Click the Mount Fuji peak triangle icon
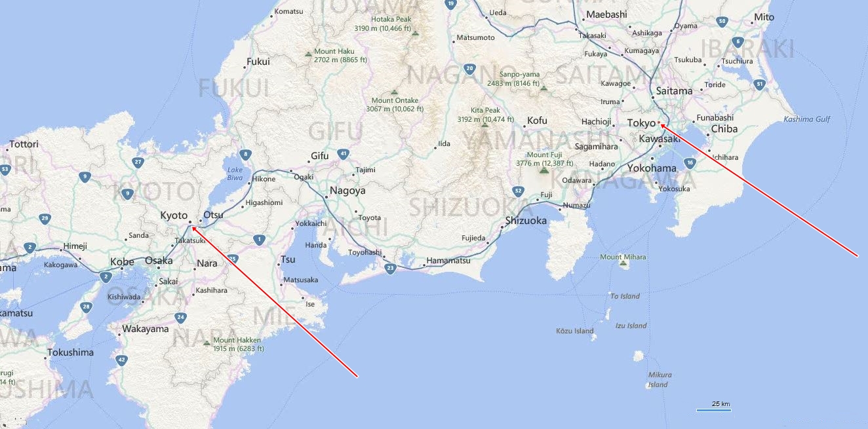 tap(543, 171)
